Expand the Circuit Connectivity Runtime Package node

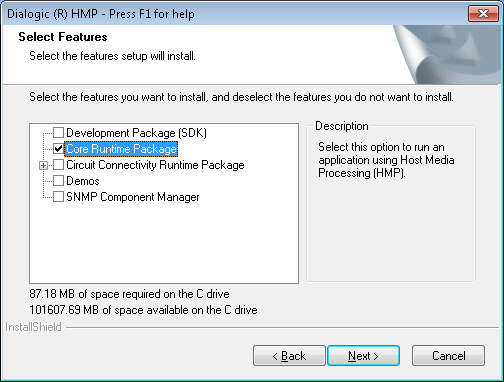pyautogui.click(x=43, y=165)
